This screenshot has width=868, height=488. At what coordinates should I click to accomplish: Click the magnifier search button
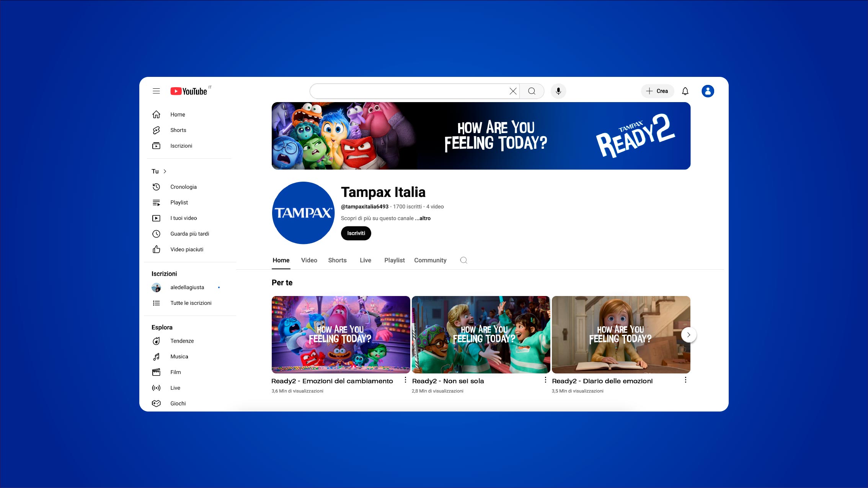click(532, 91)
